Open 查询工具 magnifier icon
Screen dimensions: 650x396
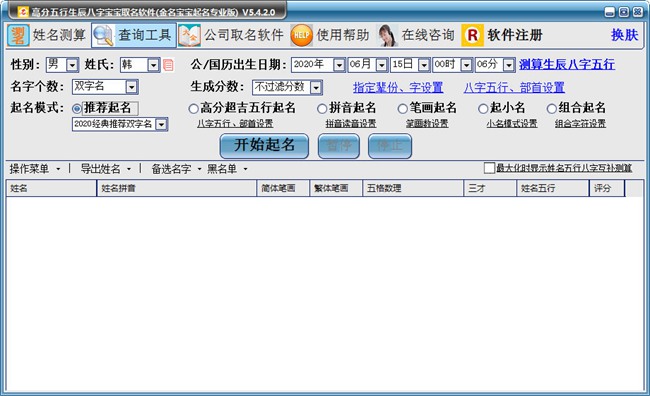[x=103, y=35]
